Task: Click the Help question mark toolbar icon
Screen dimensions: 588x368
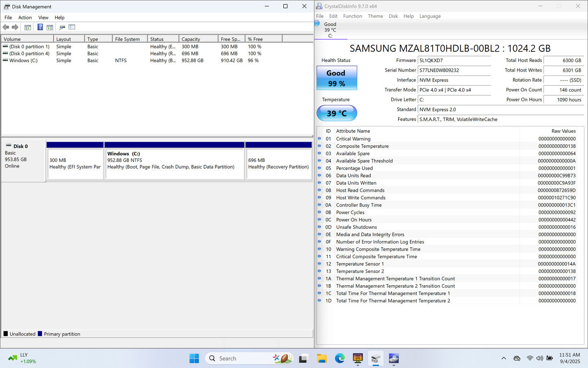Action: [40, 27]
